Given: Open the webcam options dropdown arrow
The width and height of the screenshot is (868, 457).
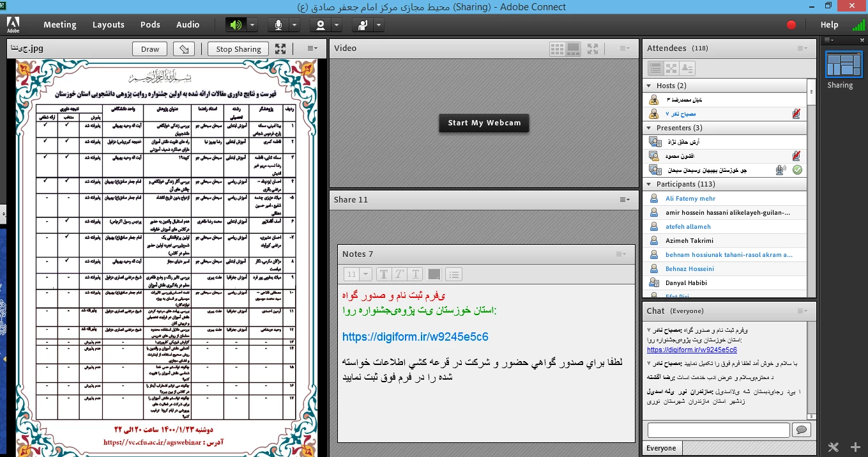Looking at the screenshot, I should [337, 25].
